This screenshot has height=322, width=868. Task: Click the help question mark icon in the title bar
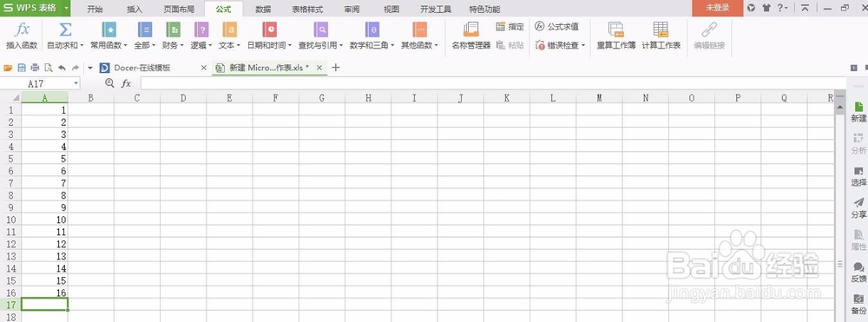coord(780,8)
